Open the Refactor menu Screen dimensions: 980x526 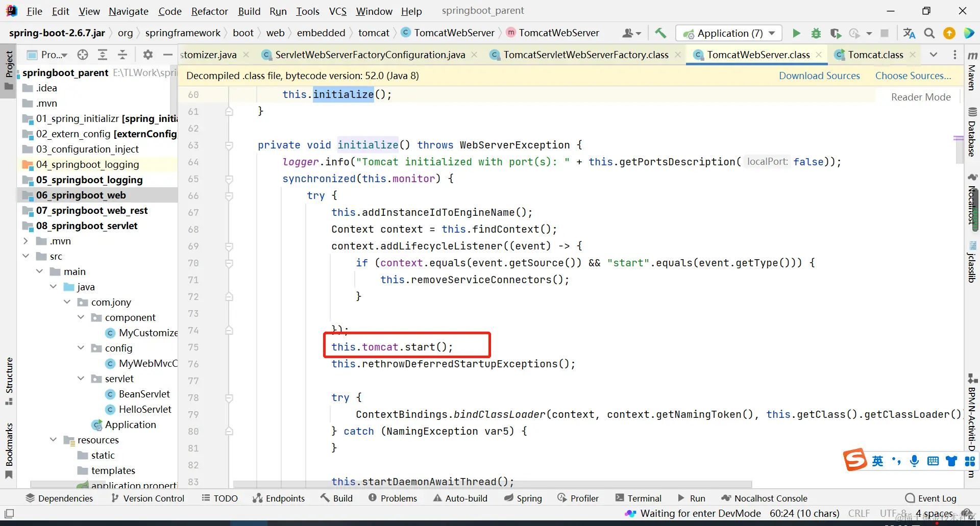(209, 11)
